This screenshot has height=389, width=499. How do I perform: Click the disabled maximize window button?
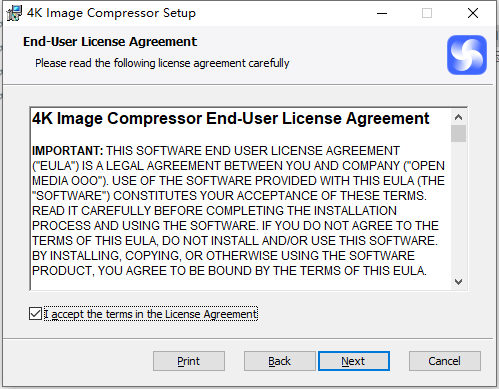click(427, 13)
